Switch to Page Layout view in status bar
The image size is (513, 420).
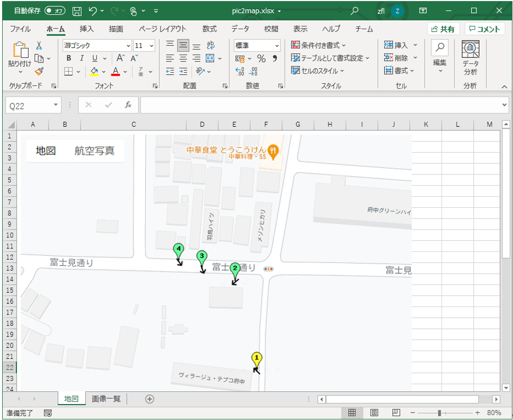click(x=374, y=413)
